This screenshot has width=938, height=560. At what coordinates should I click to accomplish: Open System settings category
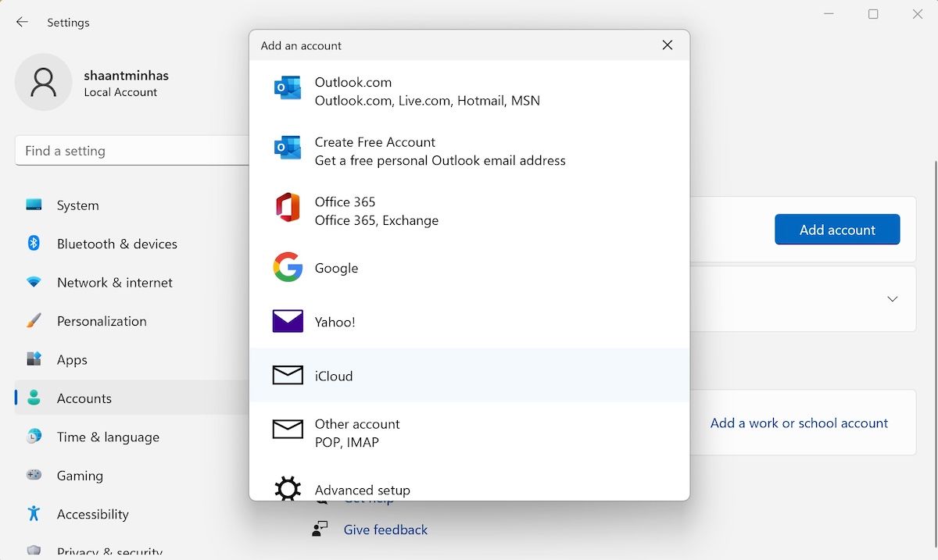click(x=132, y=205)
